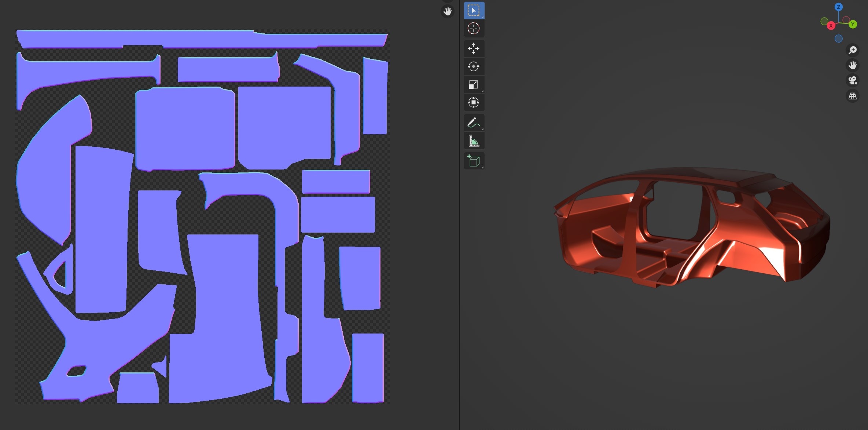Toggle the camera view
This screenshot has height=430, width=868.
coord(853,81)
